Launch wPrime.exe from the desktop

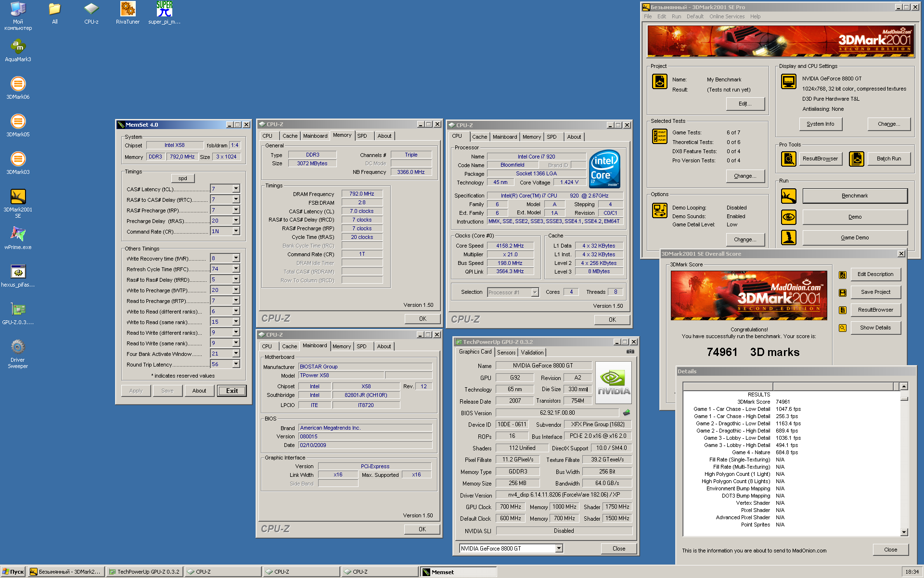point(18,238)
